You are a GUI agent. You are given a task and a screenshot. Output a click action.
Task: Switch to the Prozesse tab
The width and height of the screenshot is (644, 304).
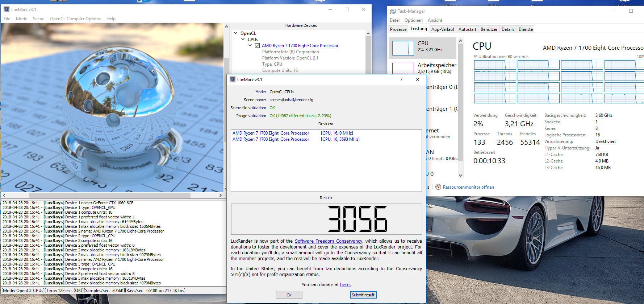coord(398,29)
